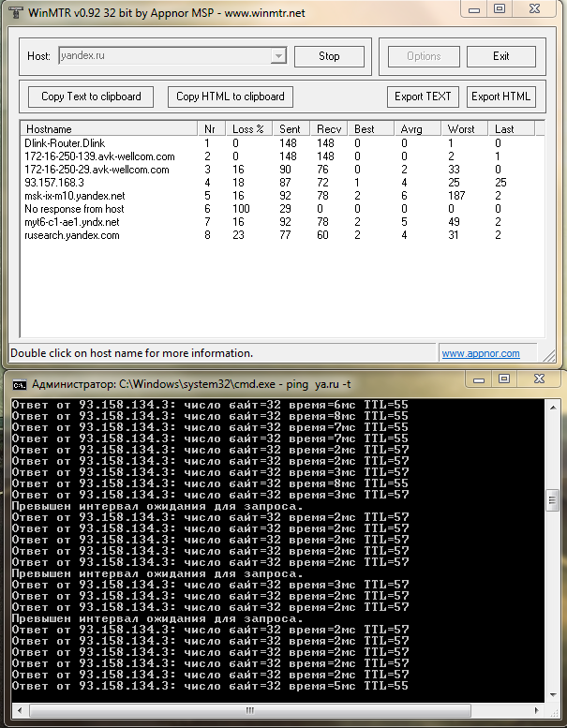Click Copy HTML to clipboard

tap(231, 97)
